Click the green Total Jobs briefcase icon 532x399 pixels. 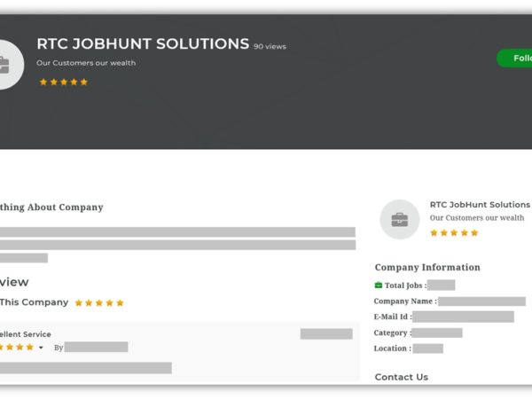(x=379, y=286)
